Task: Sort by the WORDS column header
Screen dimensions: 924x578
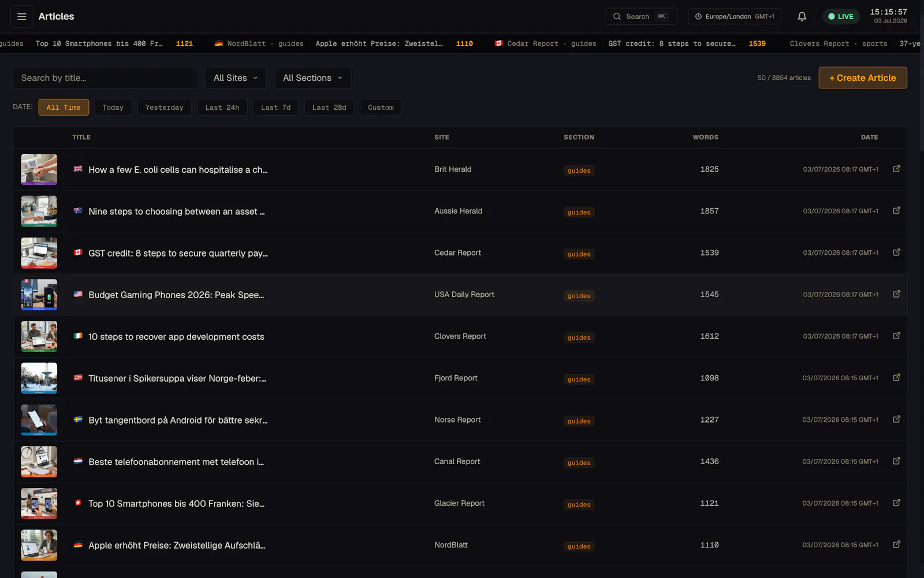Action: pos(706,138)
